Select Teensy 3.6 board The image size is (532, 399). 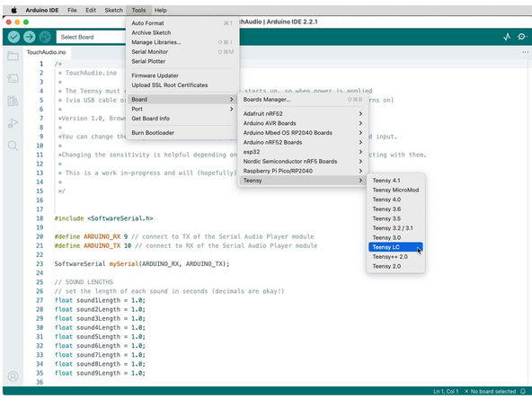point(395,209)
